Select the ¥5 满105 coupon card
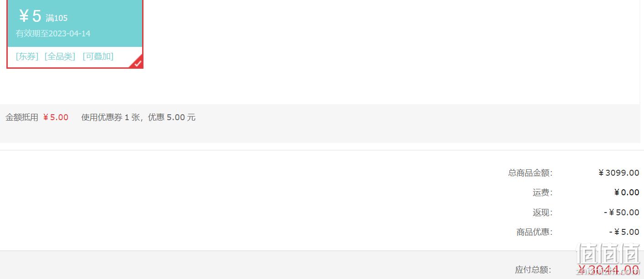 coord(75,34)
